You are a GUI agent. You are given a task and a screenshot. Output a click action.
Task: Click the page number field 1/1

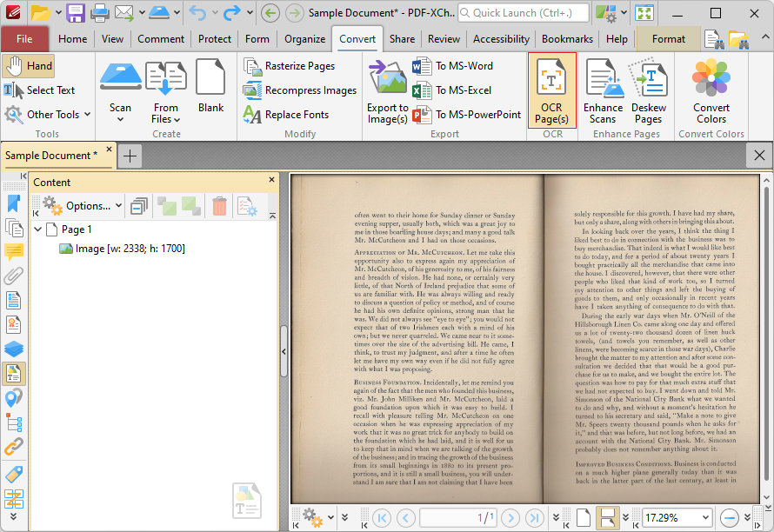tap(458, 518)
